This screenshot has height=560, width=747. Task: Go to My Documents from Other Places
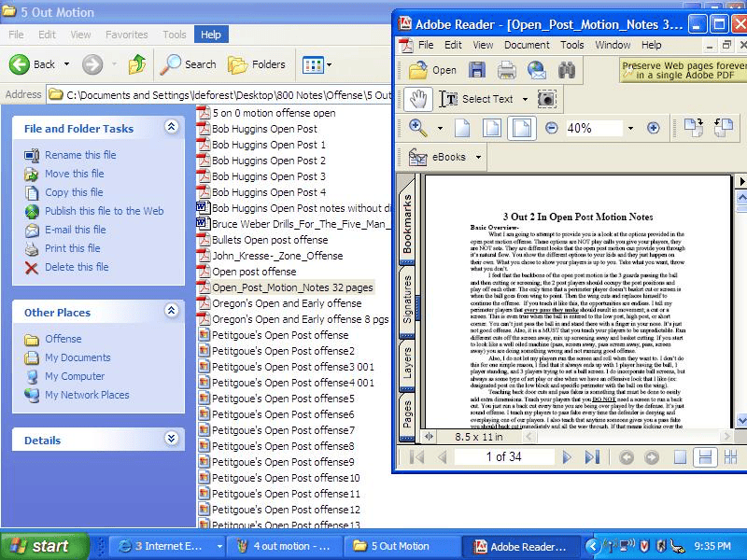[x=78, y=357]
